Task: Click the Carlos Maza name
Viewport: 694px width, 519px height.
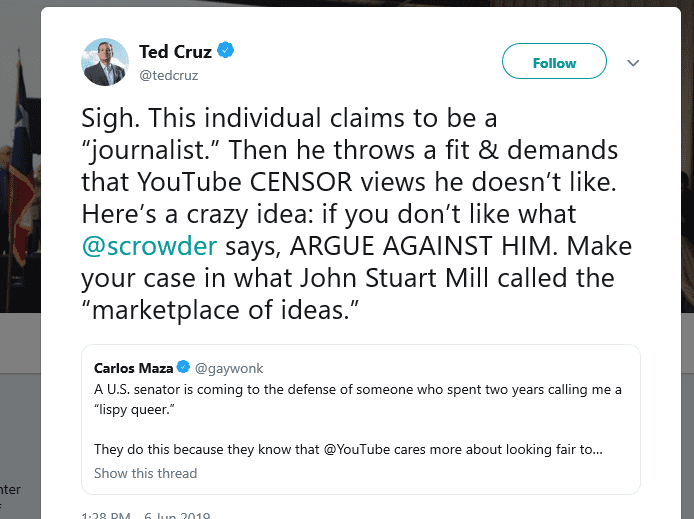Action: click(133, 367)
